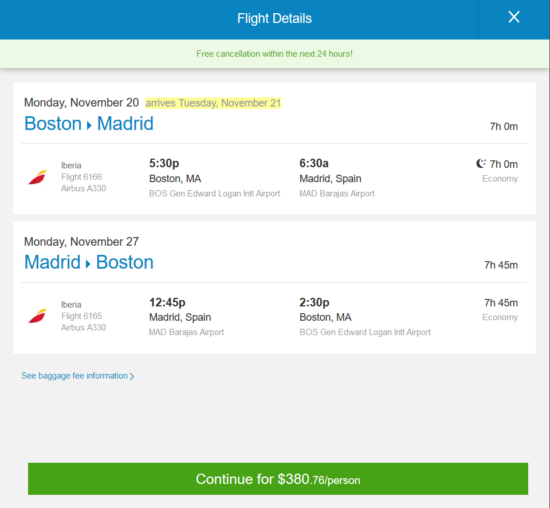Viewport: 550px width, 508px height.
Task: Click Flight 6166 Airbus A330 details
Action: pyautogui.click(x=83, y=182)
